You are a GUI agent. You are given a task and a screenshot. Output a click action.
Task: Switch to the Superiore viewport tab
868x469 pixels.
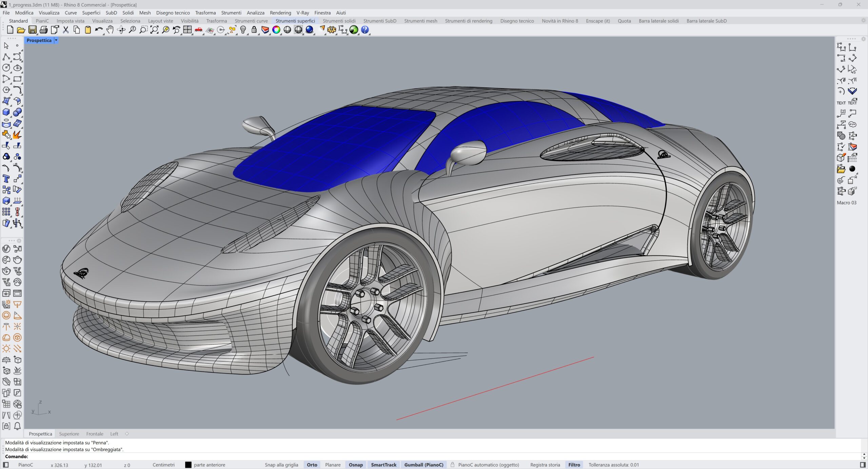click(69, 434)
